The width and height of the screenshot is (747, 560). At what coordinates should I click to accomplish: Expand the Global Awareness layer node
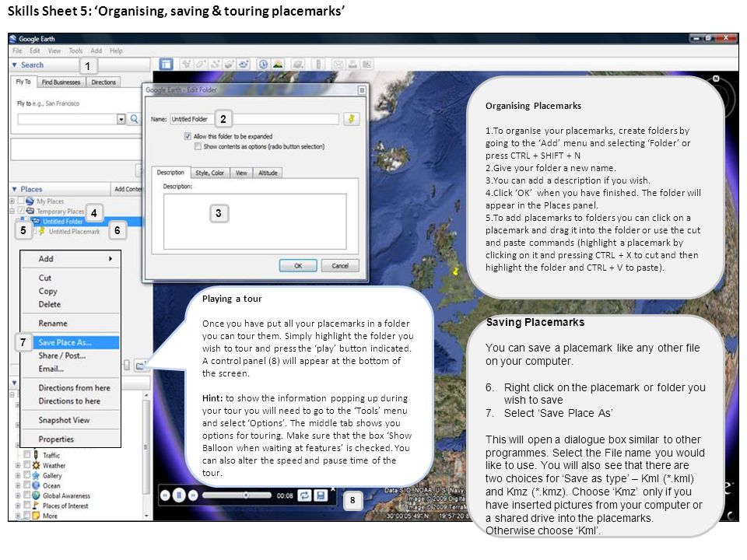tap(18, 495)
